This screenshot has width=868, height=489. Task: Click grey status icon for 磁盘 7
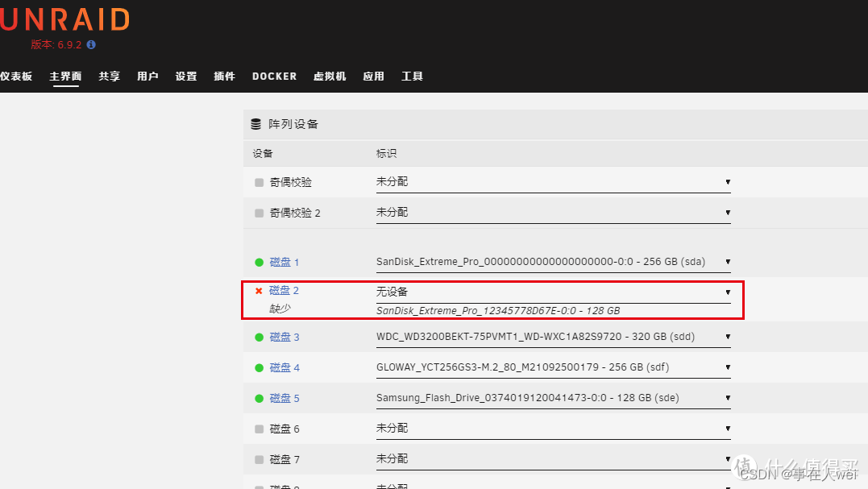(x=259, y=460)
